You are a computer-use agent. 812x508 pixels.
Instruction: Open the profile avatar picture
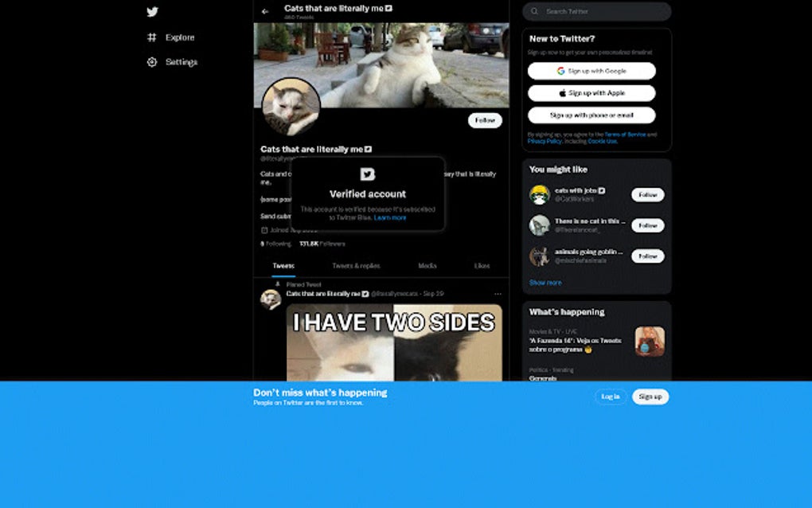[291, 107]
